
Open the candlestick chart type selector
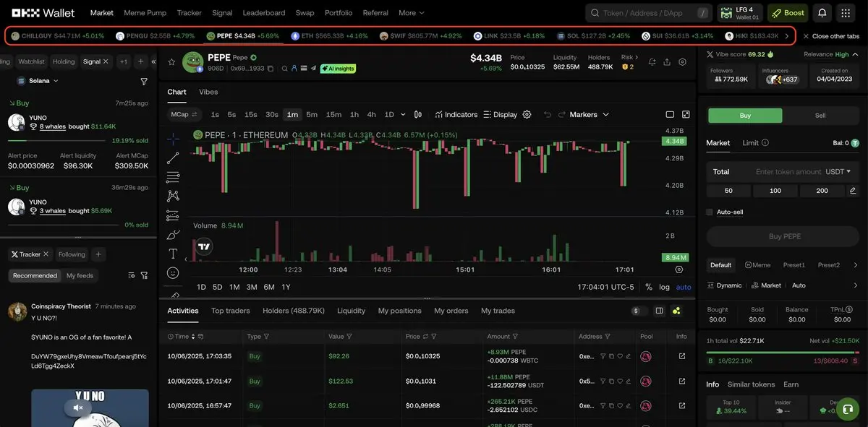[418, 114]
